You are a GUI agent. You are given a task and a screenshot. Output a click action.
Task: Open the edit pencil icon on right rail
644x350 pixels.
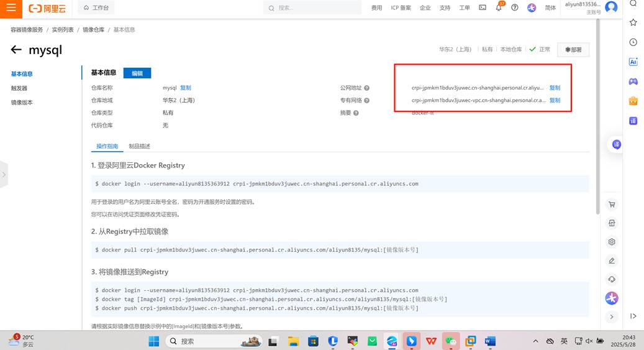tap(612, 260)
